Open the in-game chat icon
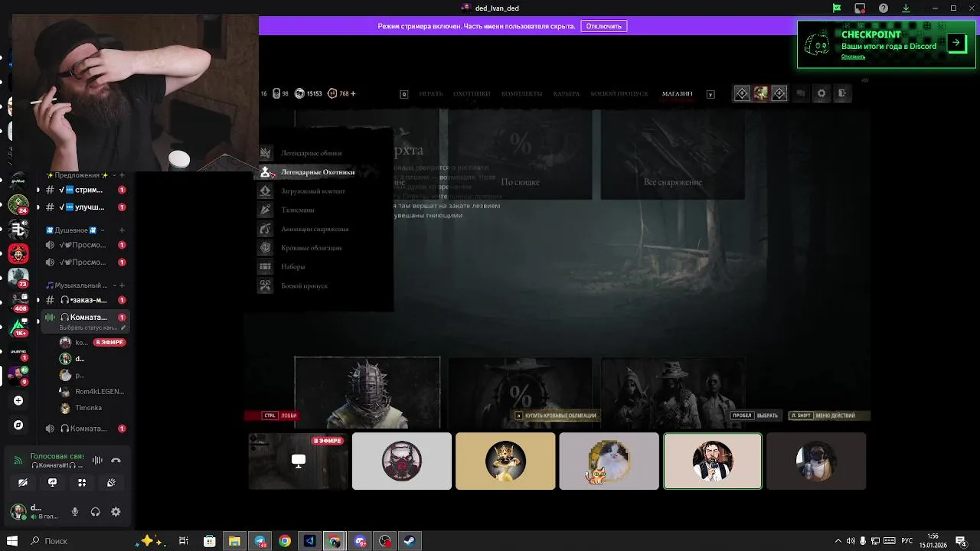Image resolution: width=980 pixels, height=551 pixels. (801, 93)
